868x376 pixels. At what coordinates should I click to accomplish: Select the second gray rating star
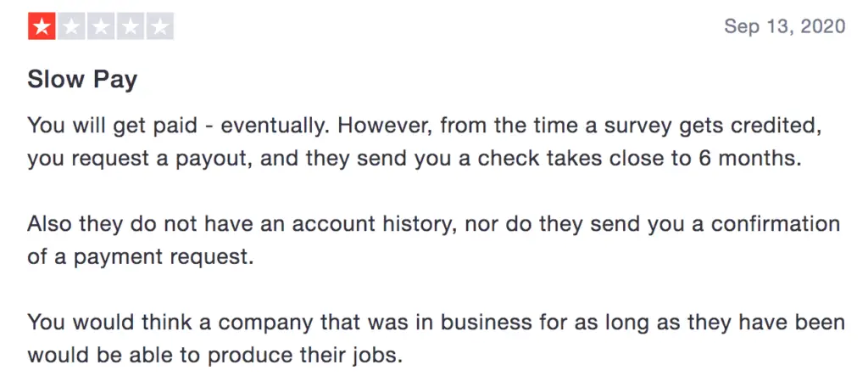point(71,26)
